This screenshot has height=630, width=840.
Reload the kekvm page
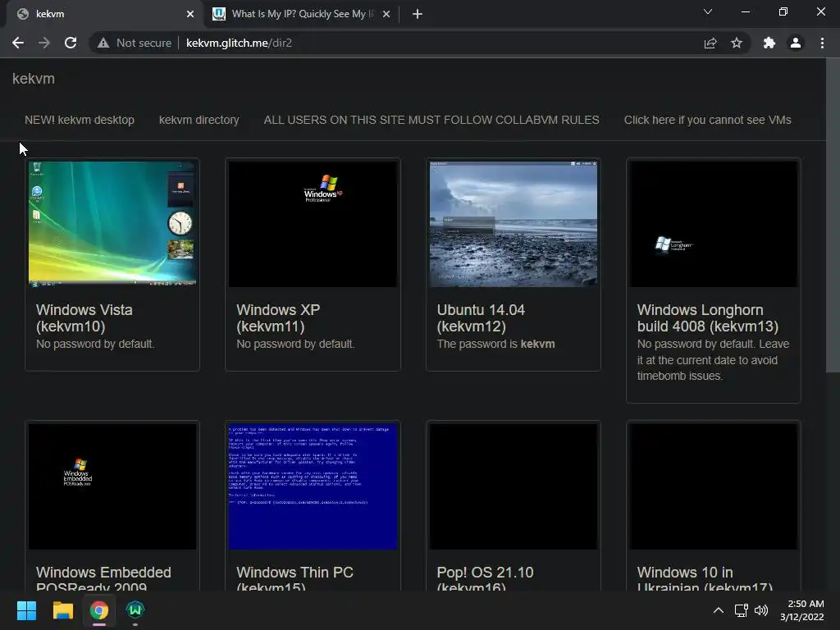coord(71,43)
